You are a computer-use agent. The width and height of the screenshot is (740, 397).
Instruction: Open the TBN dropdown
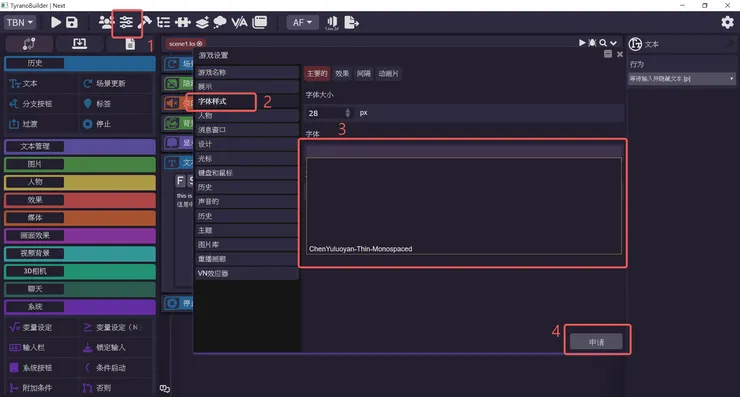pos(20,22)
